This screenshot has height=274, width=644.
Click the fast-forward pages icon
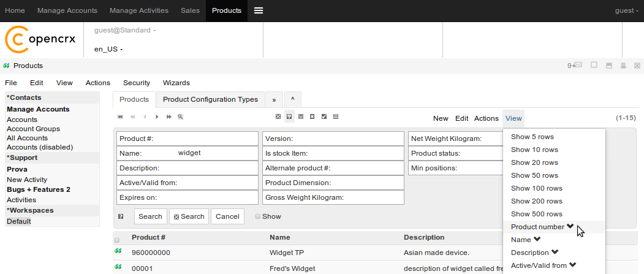[x=169, y=116]
